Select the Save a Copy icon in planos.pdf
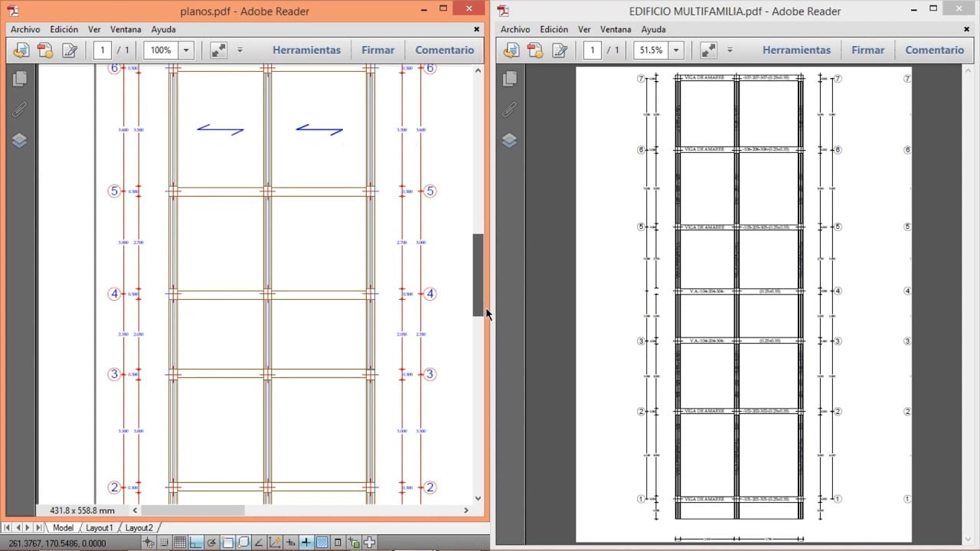Screen dimensions: 980x551 pos(21,50)
